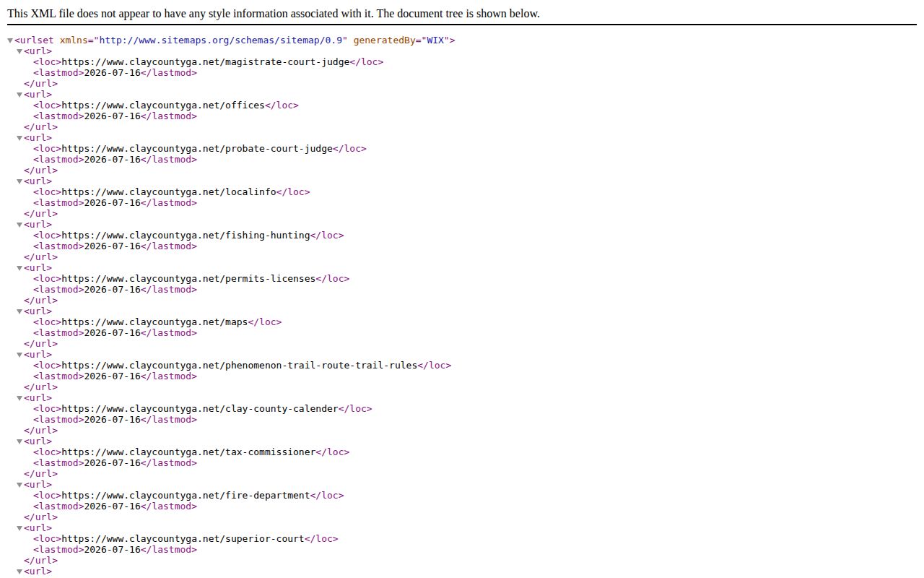This screenshot has width=924, height=578.
Task: Select the phenomenon-trail-route-trail-rules loc URL
Action: tap(240, 366)
